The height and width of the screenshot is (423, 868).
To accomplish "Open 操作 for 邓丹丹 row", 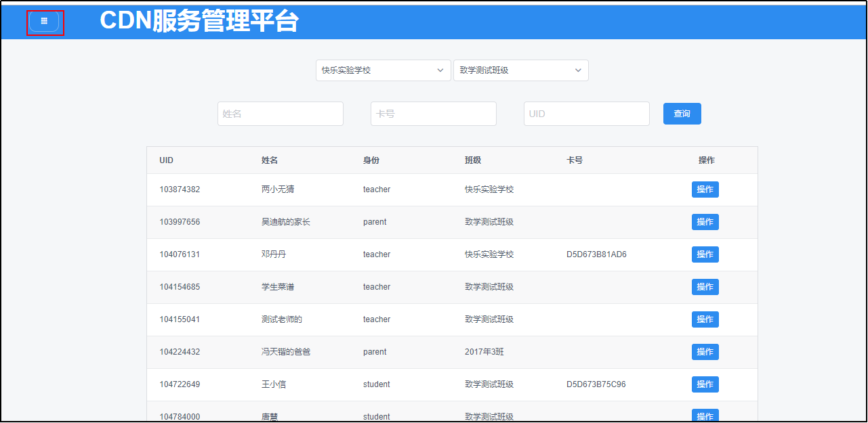I will pos(705,254).
